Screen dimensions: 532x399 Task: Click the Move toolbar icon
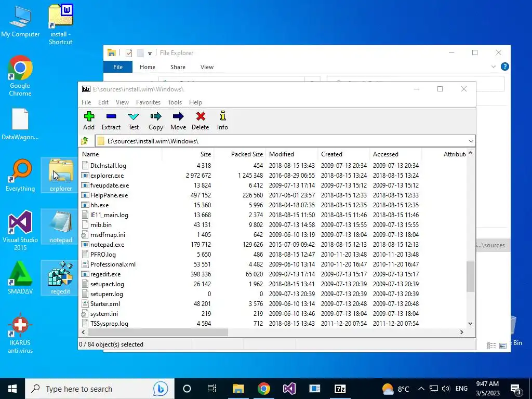click(178, 121)
